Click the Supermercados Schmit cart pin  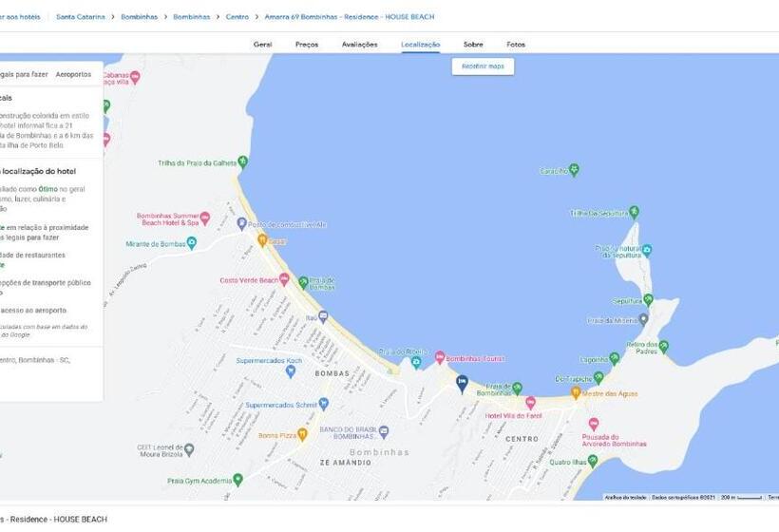[323, 404]
